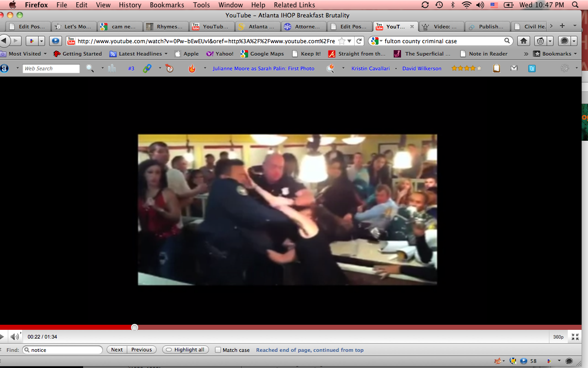Image resolution: width=588 pixels, height=368 pixels.
Task: Open a new tab with the plus button
Action: 562,26
